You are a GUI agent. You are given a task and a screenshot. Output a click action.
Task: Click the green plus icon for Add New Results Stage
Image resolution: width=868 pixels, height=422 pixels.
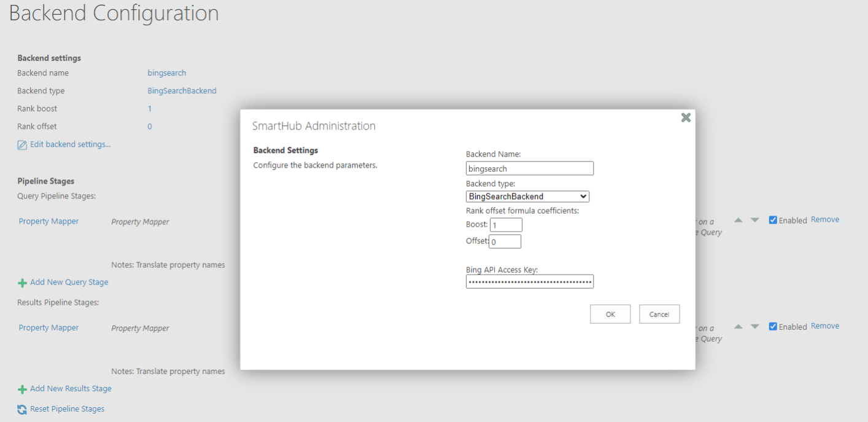pos(22,389)
